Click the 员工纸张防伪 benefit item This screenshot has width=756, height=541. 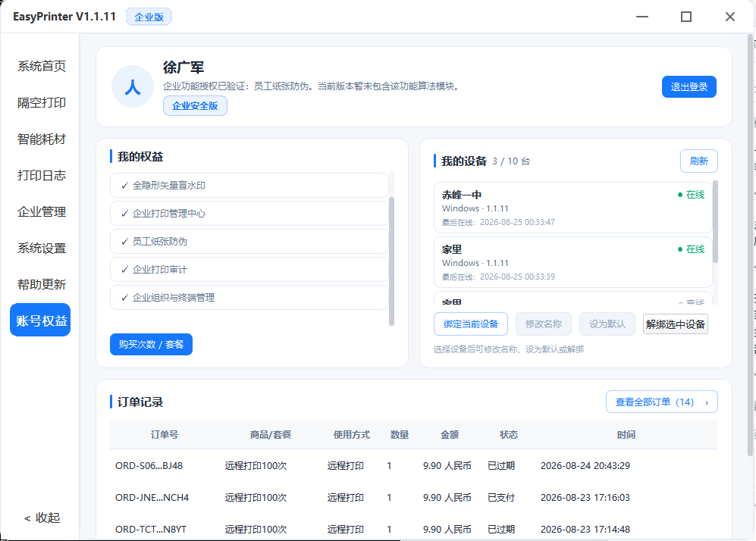point(249,242)
